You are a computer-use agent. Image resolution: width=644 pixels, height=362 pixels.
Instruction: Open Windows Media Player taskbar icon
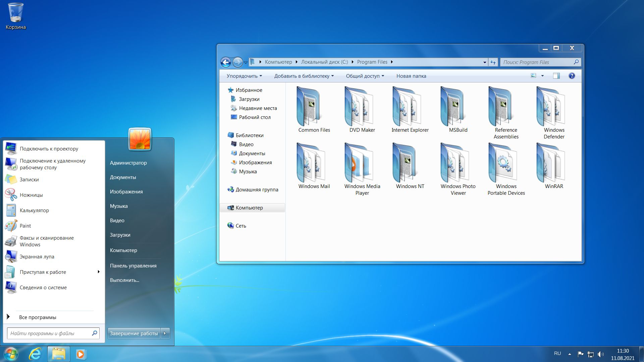click(x=80, y=354)
